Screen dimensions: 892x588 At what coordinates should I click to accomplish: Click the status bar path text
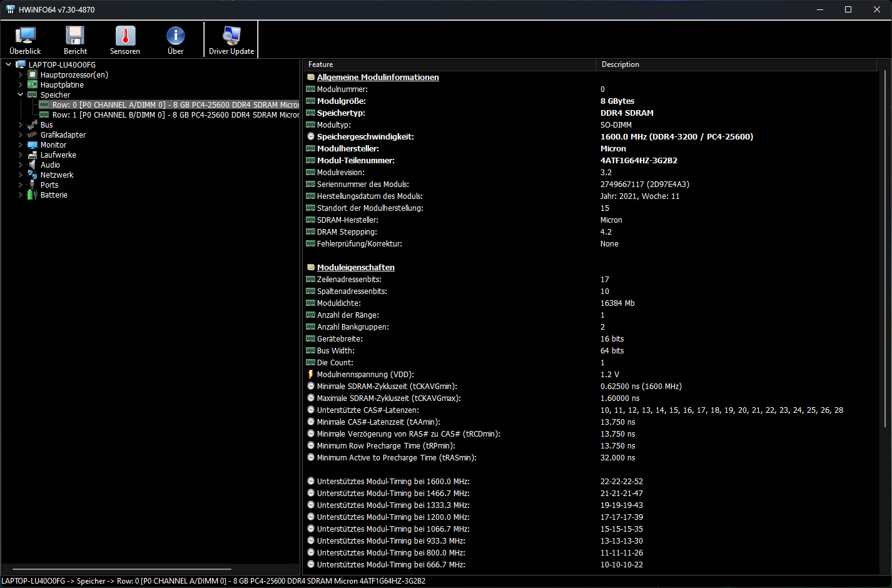pos(213,581)
